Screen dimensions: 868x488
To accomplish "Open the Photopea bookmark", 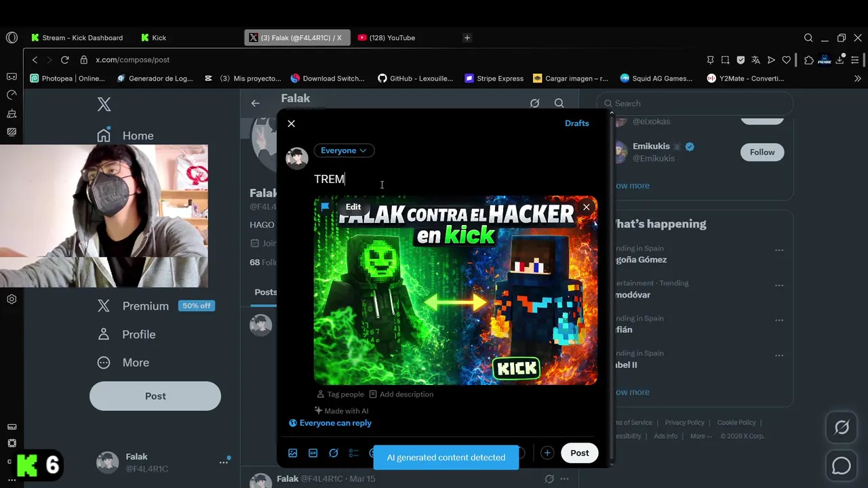I will pyautogui.click(x=68, y=79).
